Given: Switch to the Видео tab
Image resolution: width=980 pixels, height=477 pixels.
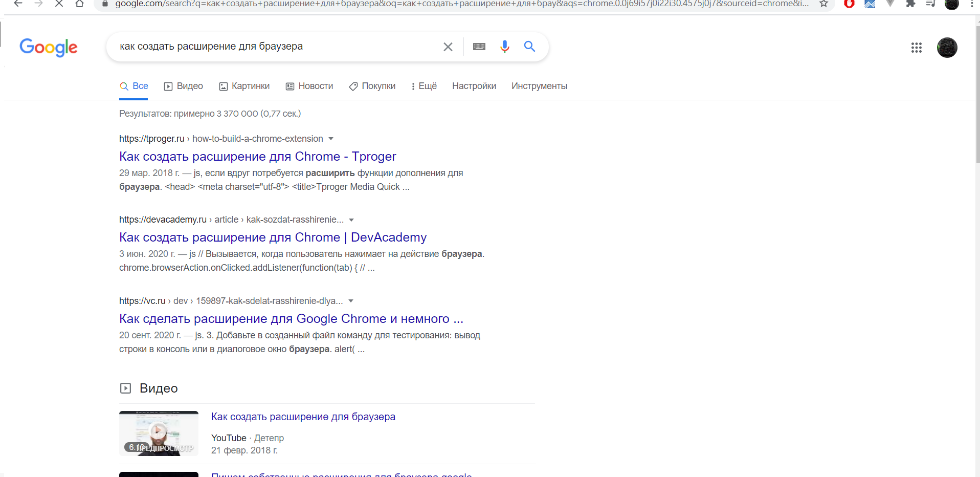Looking at the screenshot, I should (184, 86).
